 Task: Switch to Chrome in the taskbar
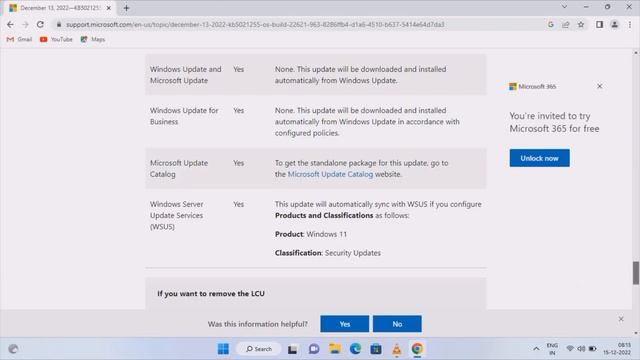tap(417, 349)
